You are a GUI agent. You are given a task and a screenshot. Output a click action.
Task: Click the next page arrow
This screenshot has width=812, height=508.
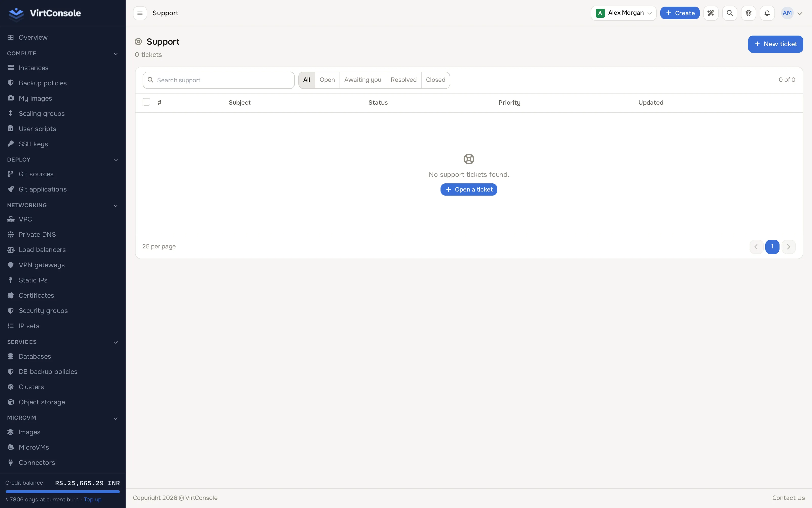click(x=788, y=247)
